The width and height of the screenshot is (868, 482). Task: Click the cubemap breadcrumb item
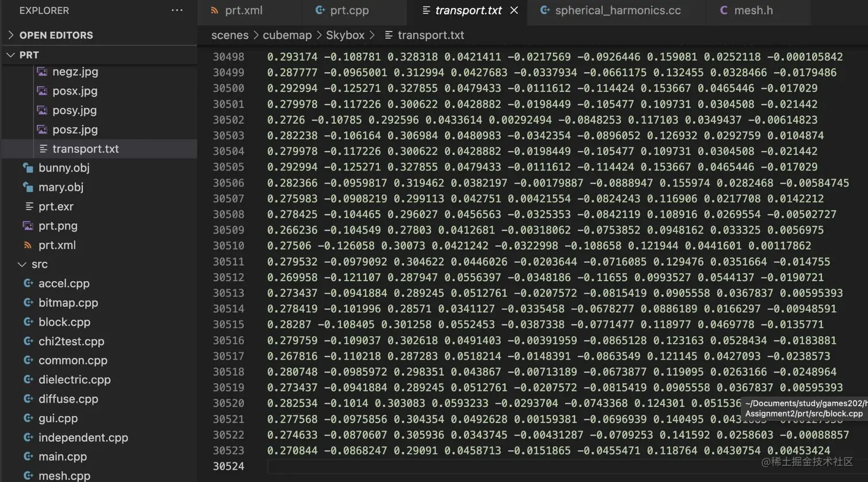pyautogui.click(x=287, y=35)
